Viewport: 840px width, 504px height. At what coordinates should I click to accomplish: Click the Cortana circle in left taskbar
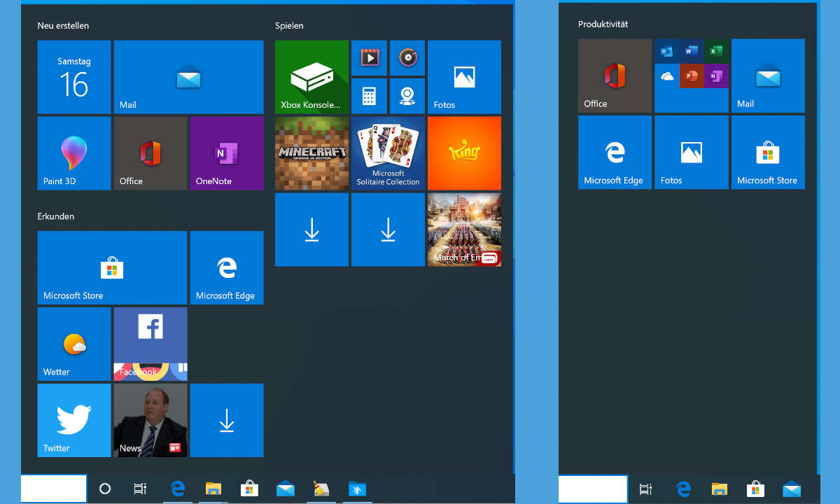105,489
